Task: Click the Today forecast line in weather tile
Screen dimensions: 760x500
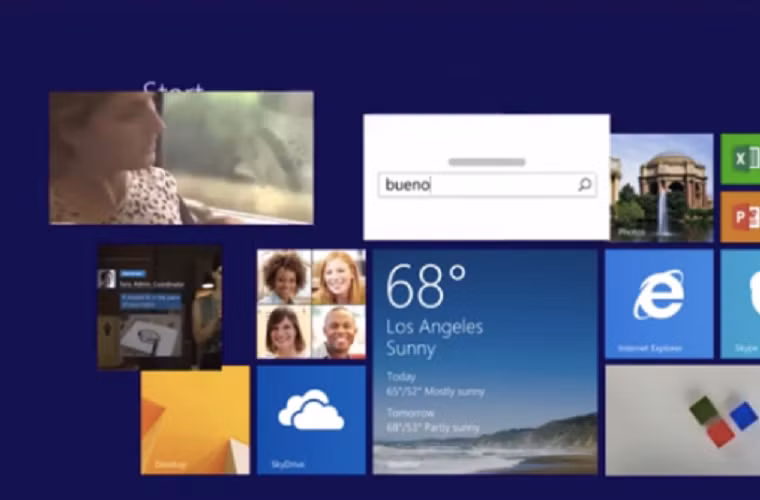Action: pos(435,385)
